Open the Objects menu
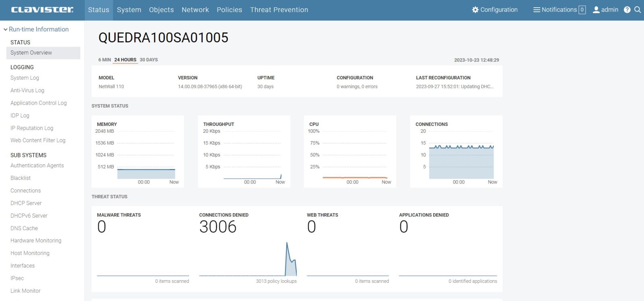 161,10
